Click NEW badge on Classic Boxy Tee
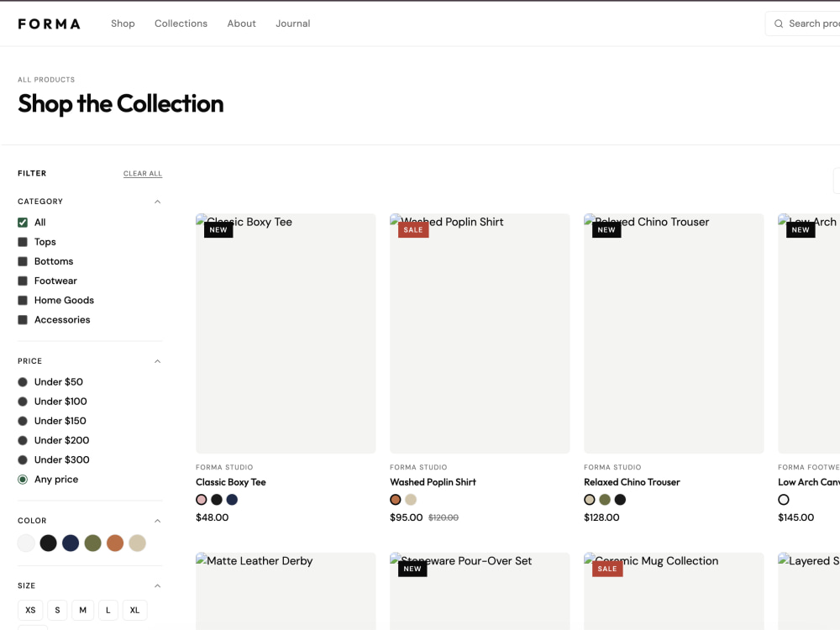Viewport: 840px width, 630px height. (218, 230)
